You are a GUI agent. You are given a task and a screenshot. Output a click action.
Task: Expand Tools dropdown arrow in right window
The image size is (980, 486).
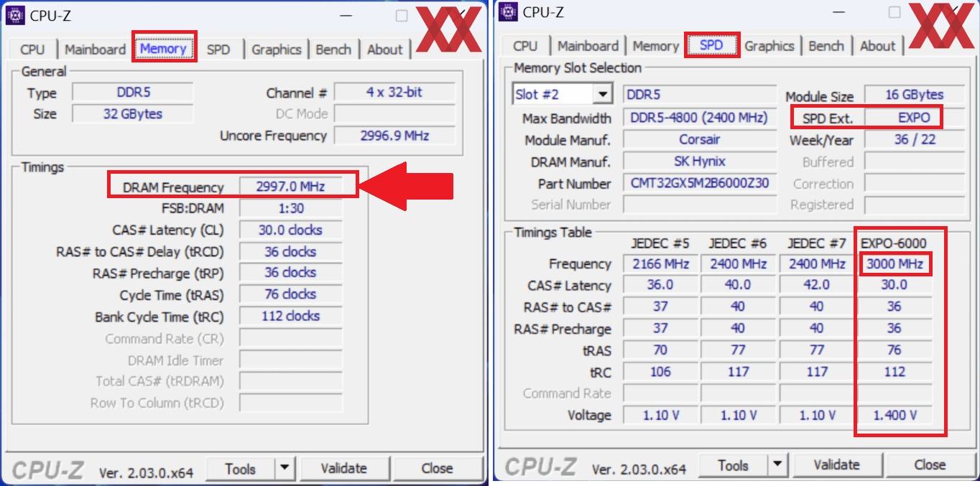[x=778, y=465]
